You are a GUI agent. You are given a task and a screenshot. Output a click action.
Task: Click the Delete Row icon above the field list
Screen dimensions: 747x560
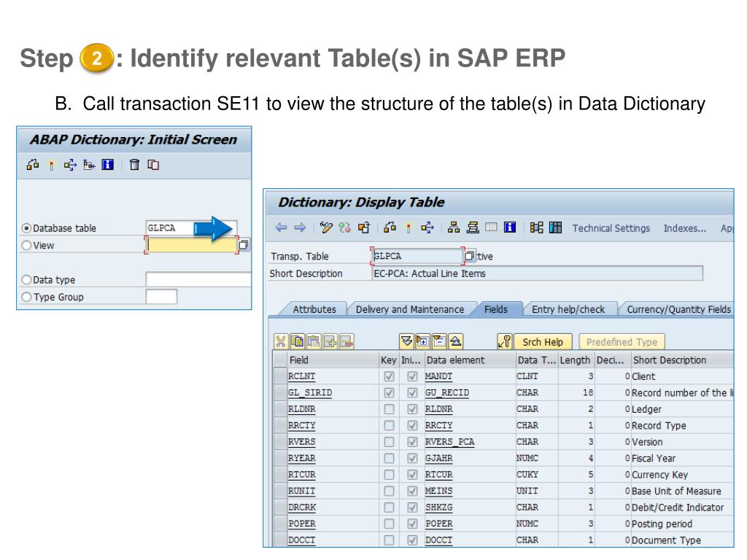347,341
